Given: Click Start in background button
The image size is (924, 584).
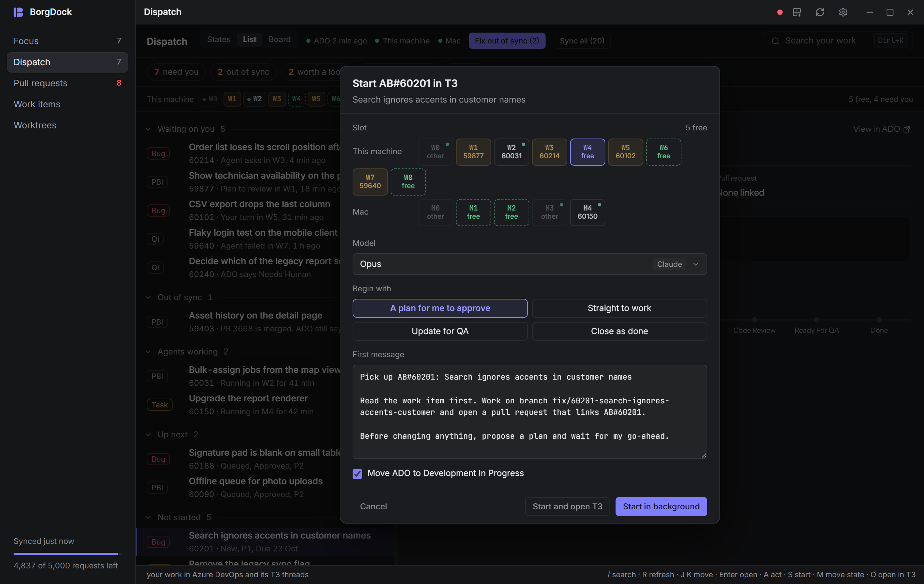Looking at the screenshot, I should (x=661, y=506).
